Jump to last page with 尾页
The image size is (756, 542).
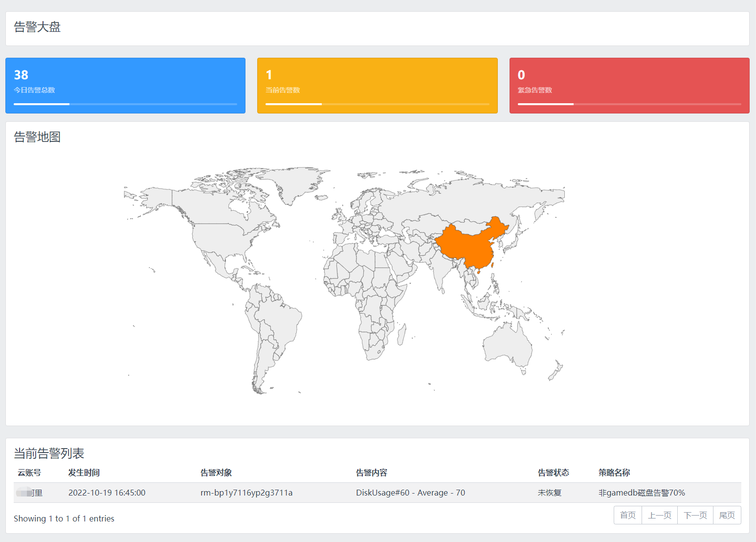[x=727, y=515]
